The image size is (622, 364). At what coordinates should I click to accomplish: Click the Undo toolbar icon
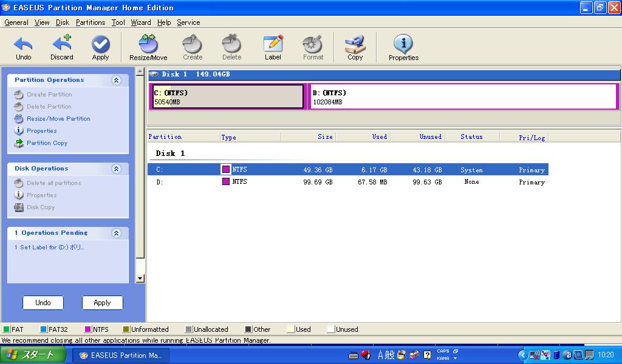(24, 47)
